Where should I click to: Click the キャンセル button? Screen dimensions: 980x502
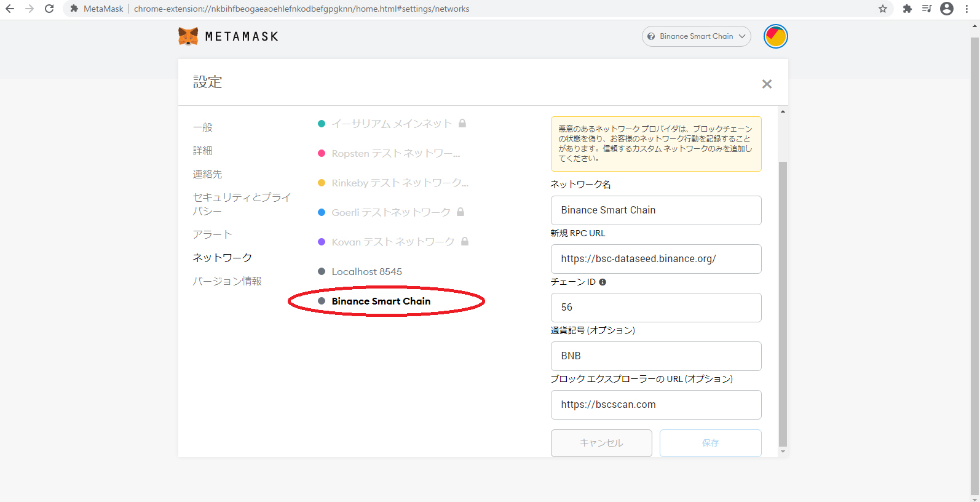pos(601,443)
